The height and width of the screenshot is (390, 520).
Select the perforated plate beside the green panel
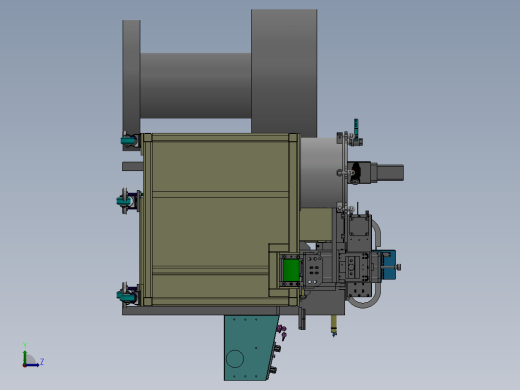click(x=313, y=270)
